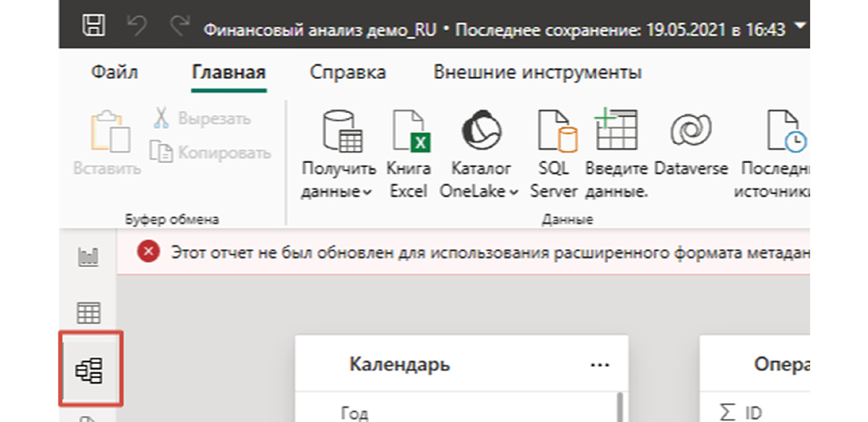The image size is (868, 422).
Task: Open title bar file dropdown arrow
Action: (799, 28)
